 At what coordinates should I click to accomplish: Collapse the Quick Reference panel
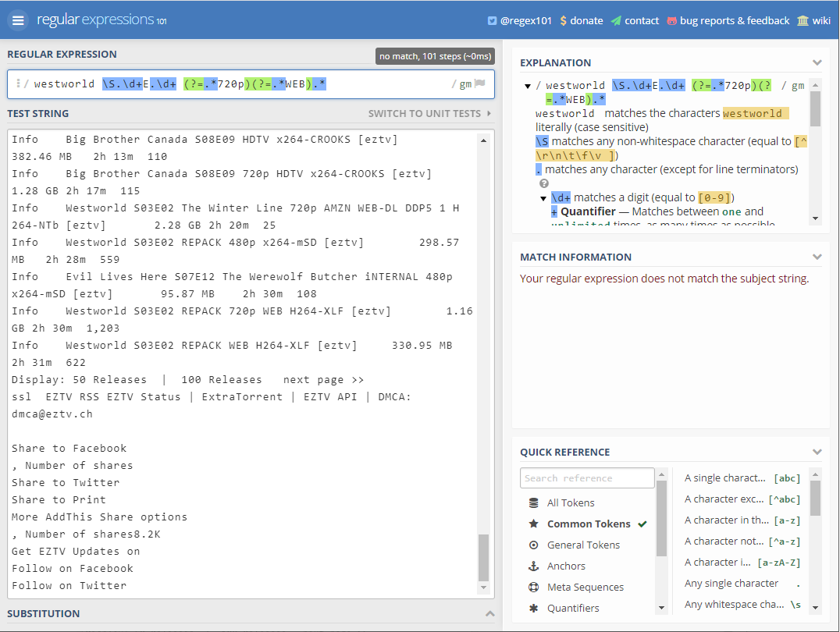pyautogui.click(x=817, y=452)
